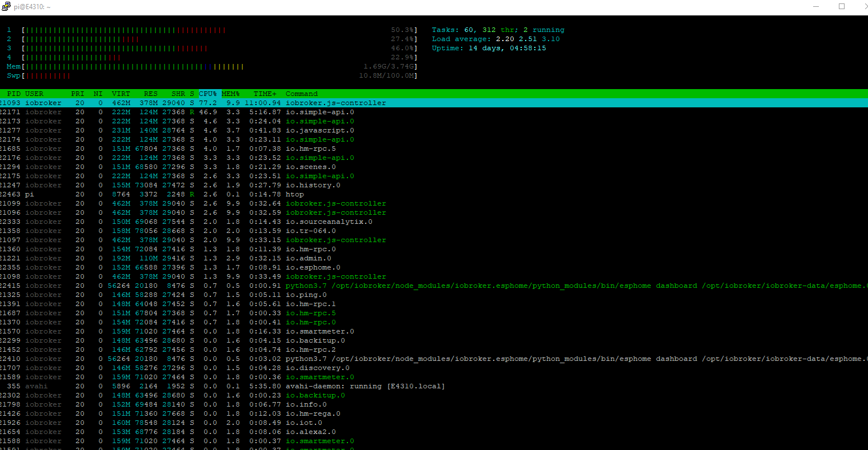Select the io.backitup.0 row with time 0:04.15
868x450 pixels.
coord(434,340)
